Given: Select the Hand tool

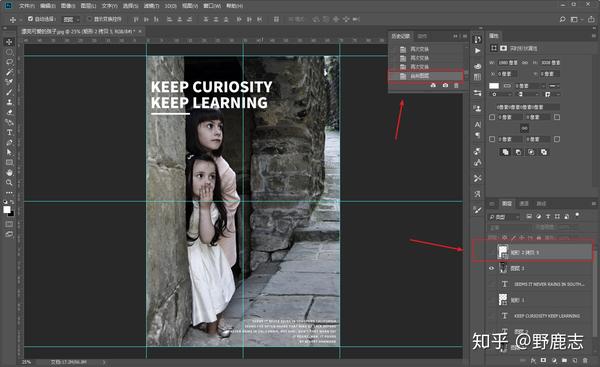Looking at the screenshot, I should pyautogui.click(x=9, y=173).
